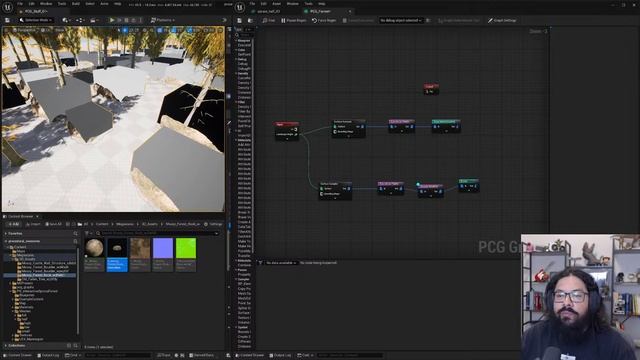Open the Output Log in level editor status bar
Image resolution: width=640 pixels, height=360 pixels.
click(x=48, y=356)
